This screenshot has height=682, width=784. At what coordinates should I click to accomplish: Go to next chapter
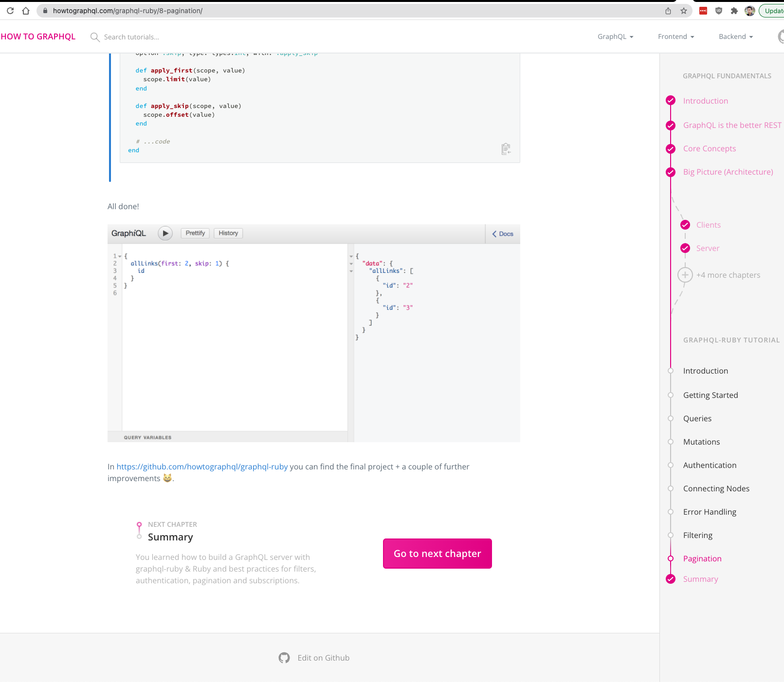point(438,554)
